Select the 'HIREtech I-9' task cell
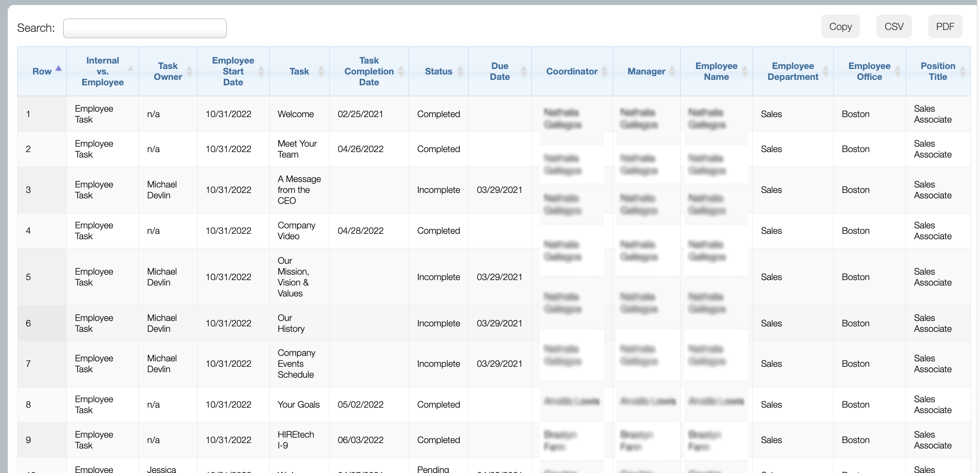The image size is (980, 473). 299,440
